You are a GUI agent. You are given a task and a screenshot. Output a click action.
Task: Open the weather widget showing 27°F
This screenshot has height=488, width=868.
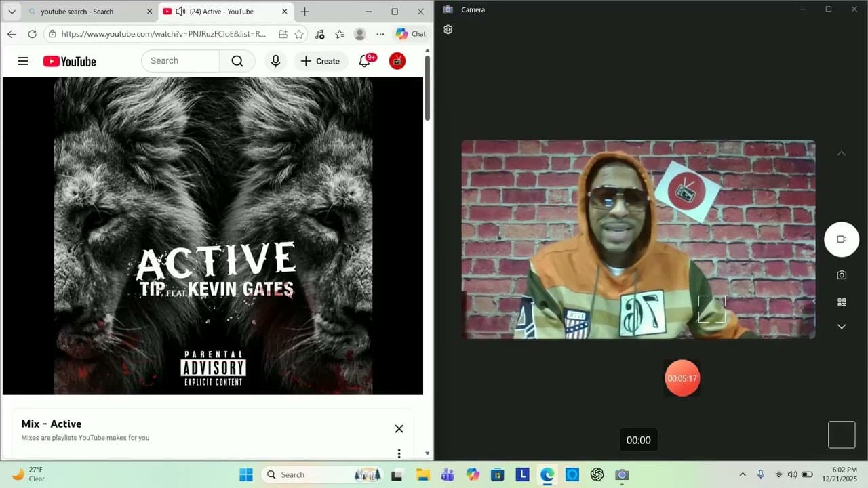coord(28,474)
